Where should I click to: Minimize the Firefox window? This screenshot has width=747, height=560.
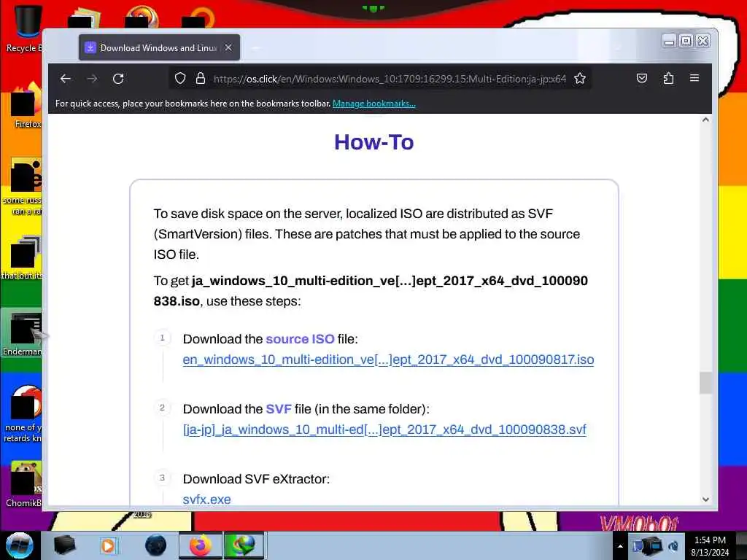[670, 41]
